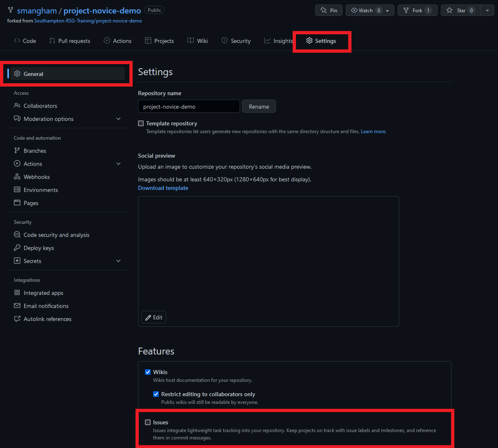The width and height of the screenshot is (498, 448).
Task: Open the Star lists dropdown arrow
Action: point(487,10)
